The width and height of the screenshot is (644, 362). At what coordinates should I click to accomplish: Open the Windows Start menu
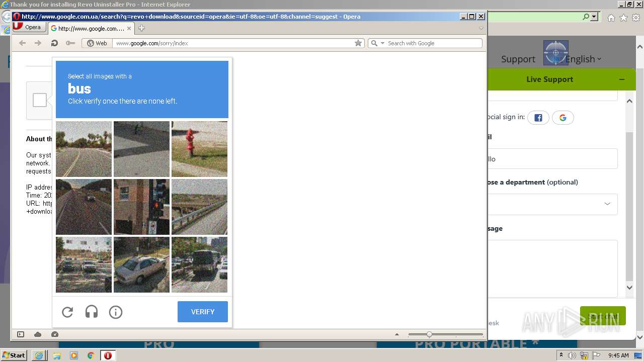(x=14, y=355)
